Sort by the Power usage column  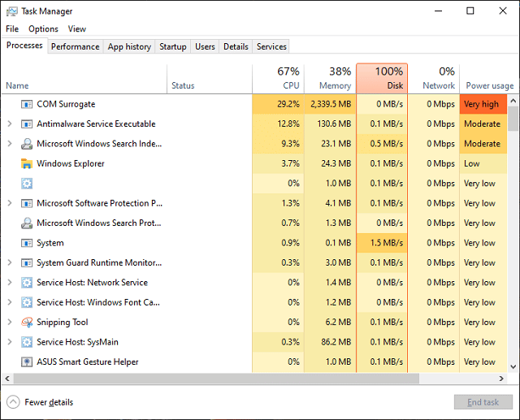(x=487, y=80)
